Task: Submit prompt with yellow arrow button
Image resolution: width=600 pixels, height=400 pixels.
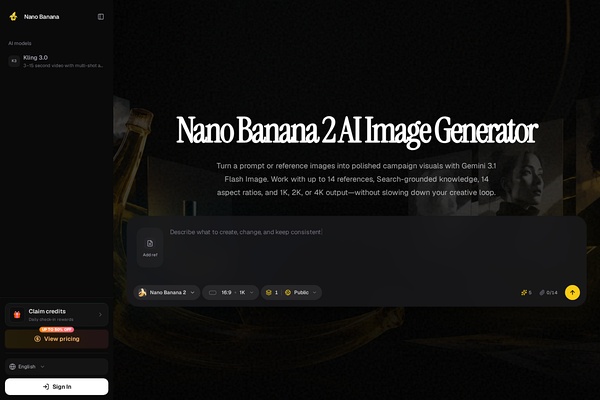Action: click(572, 292)
